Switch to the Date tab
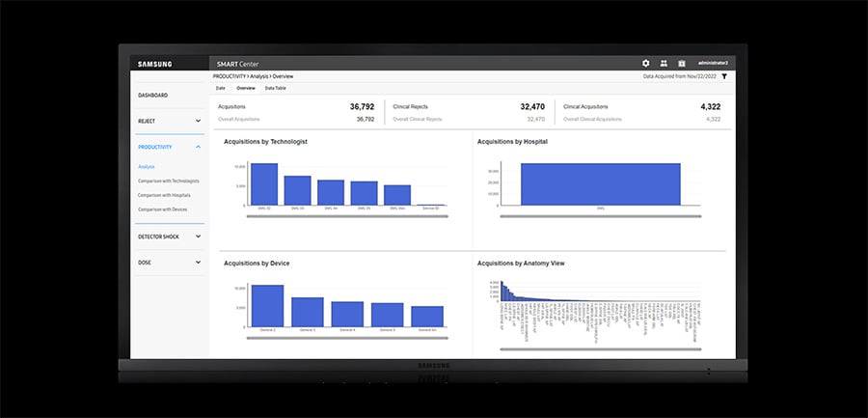868x418 pixels. pos(220,88)
